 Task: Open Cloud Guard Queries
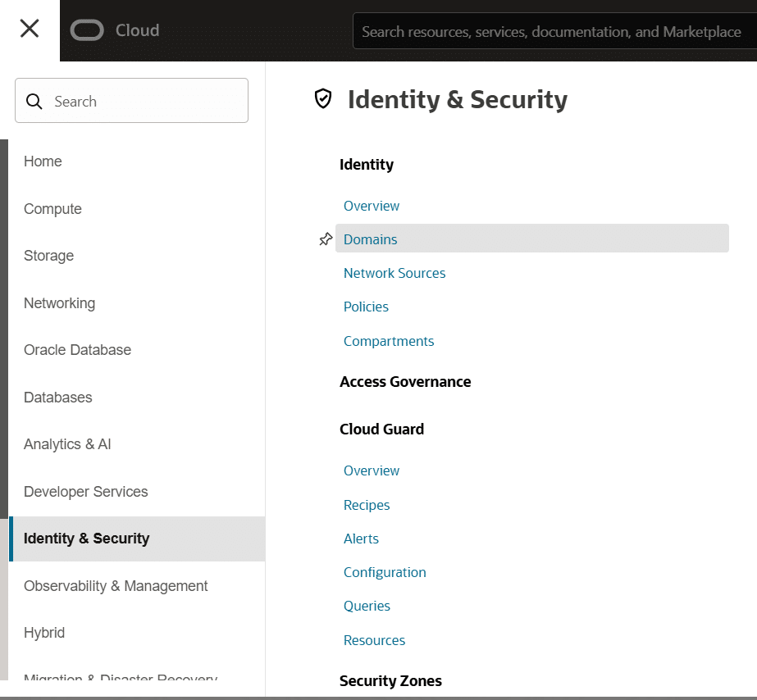pos(367,606)
